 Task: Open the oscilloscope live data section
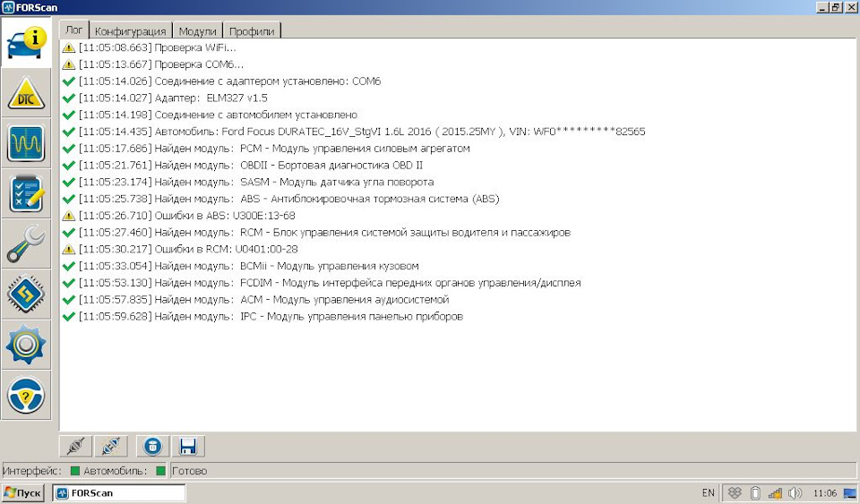pyautogui.click(x=26, y=143)
